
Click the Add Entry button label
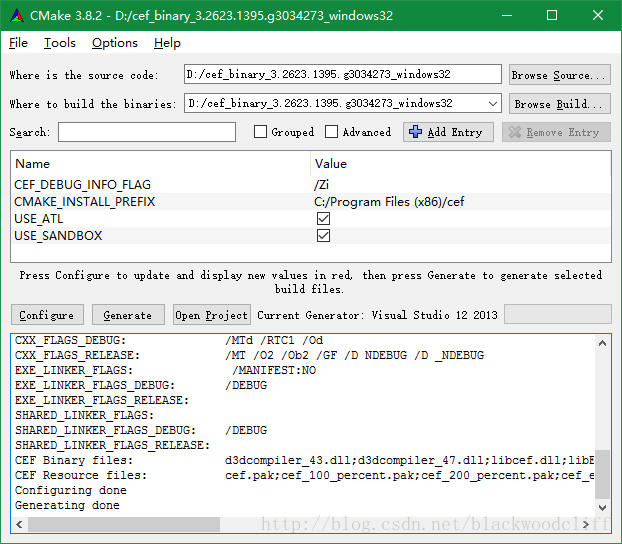click(455, 132)
